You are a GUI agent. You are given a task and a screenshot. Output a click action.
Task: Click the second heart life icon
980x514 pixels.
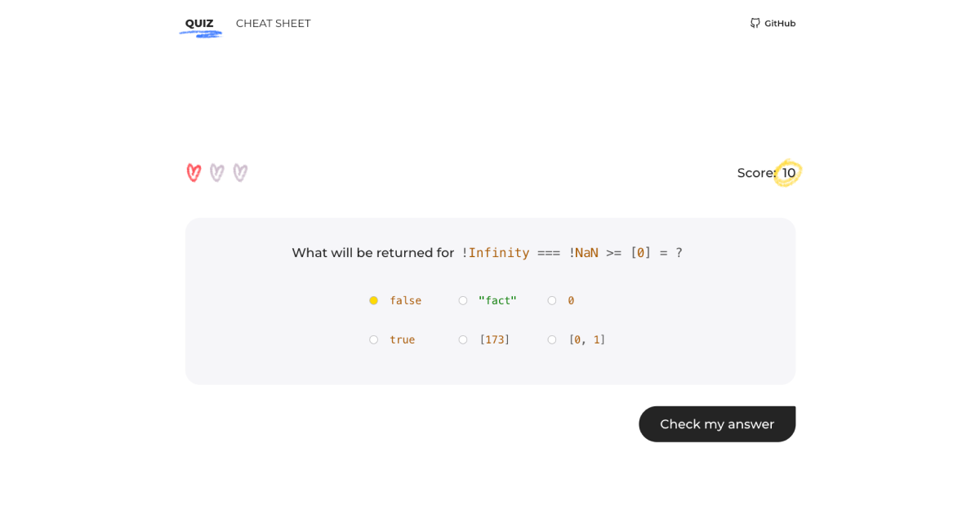(x=216, y=172)
